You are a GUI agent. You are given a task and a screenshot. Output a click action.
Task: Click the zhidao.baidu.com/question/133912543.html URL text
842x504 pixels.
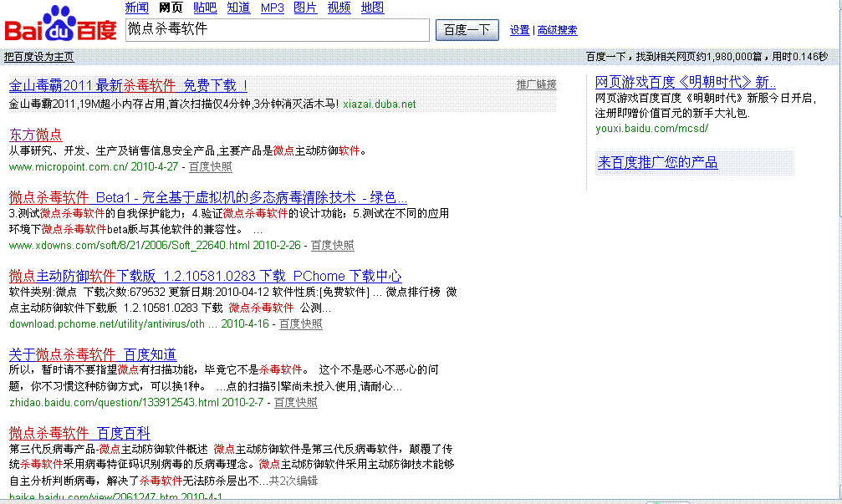114,403
